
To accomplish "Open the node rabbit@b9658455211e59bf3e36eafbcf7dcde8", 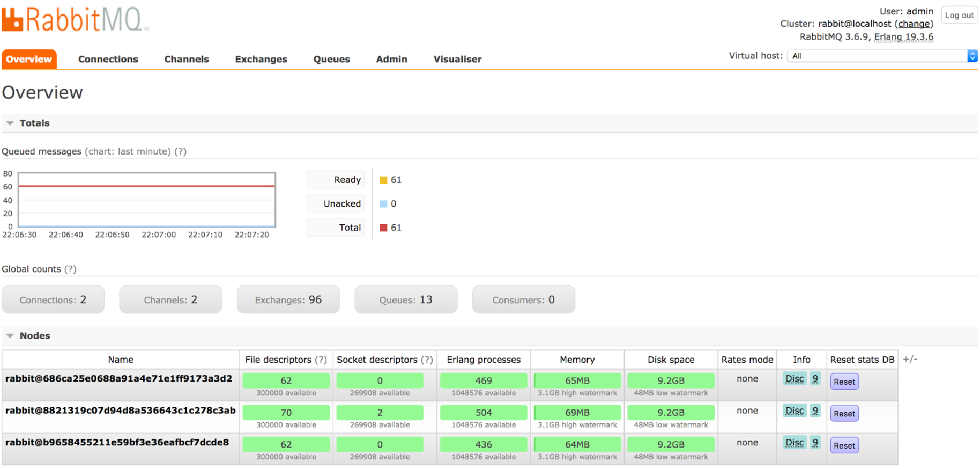I will tap(117, 443).
